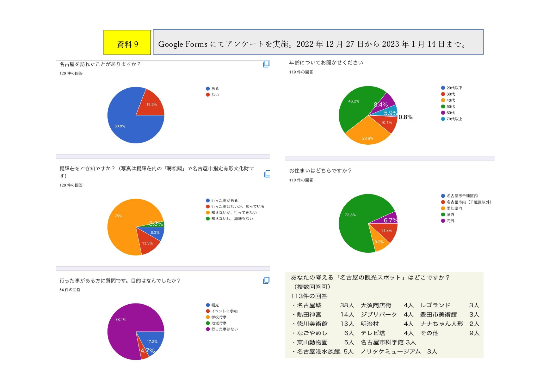Viewport: 555px width, 392px height.
Task: Copy the 目的はなんでしたか chart
Action: click(266, 280)
